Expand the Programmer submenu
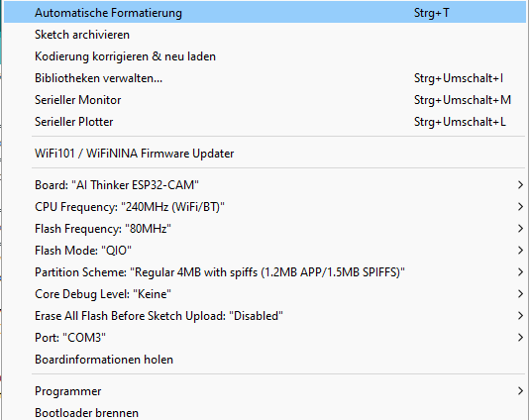Image resolution: width=529 pixels, height=420 pixels. pos(264,391)
